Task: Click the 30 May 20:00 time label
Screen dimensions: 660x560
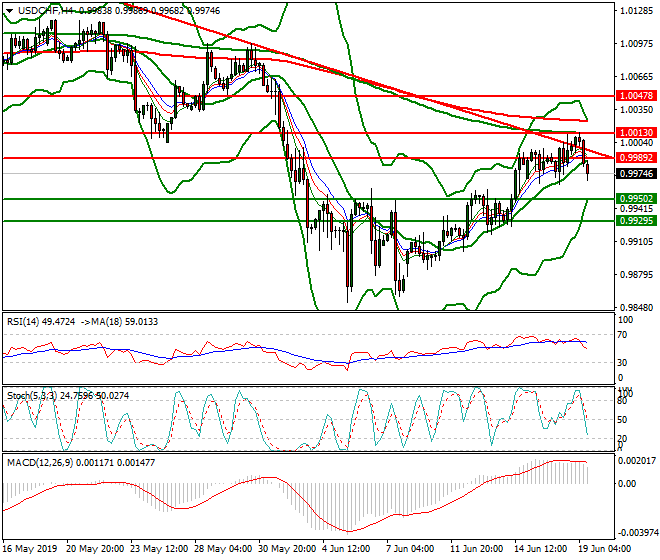Action: click(x=287, y=549)
